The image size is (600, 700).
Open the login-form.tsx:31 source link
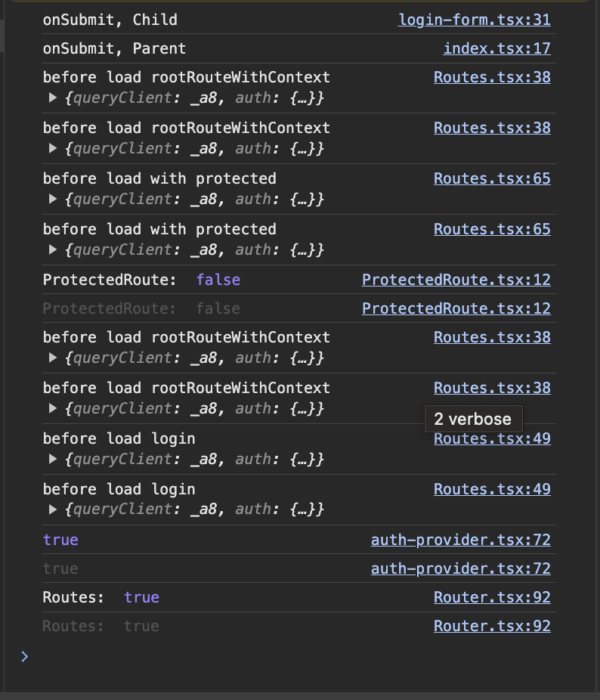[474, 20]
